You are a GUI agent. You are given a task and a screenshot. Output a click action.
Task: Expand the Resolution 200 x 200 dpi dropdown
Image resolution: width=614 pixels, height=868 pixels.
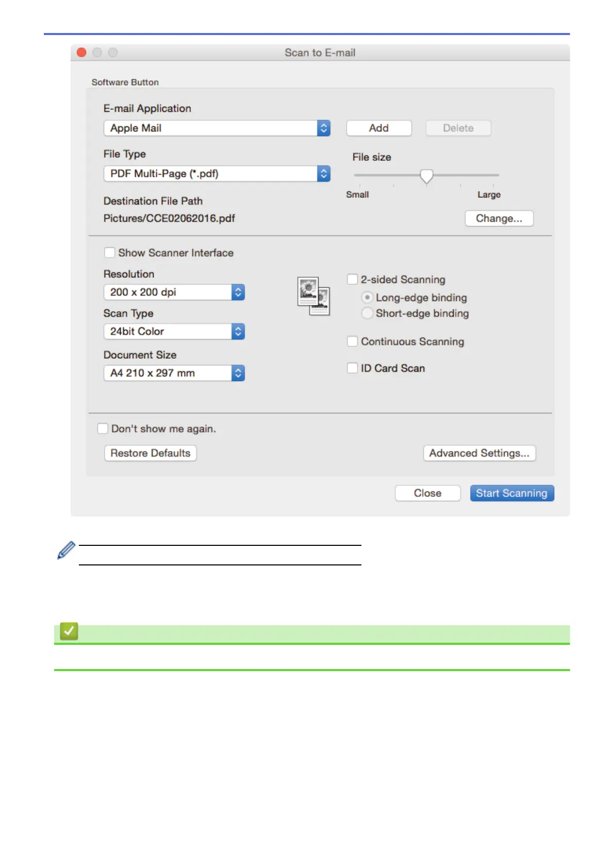174,292
